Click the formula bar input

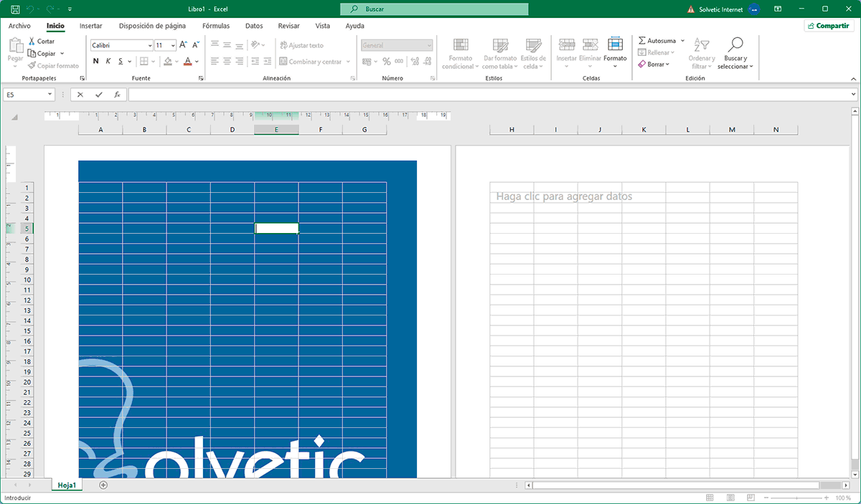[x=492, y=95]
